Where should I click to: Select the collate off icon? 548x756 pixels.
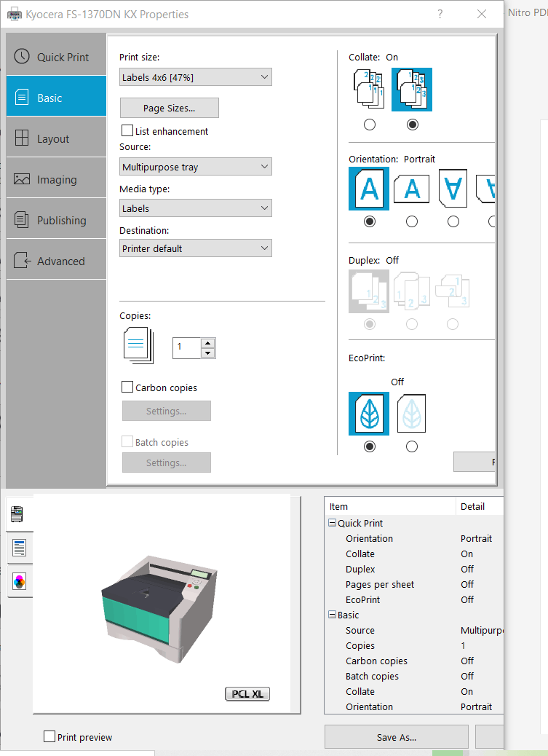coord(369,89)
